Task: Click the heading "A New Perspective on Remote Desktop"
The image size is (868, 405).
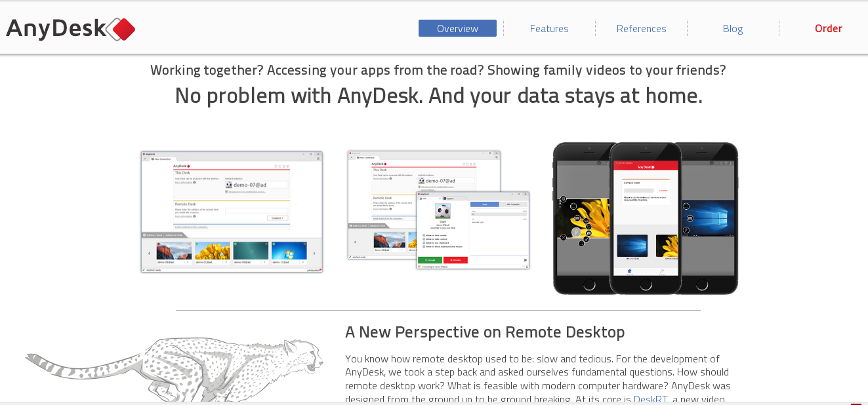Action: tap(485, 332)
